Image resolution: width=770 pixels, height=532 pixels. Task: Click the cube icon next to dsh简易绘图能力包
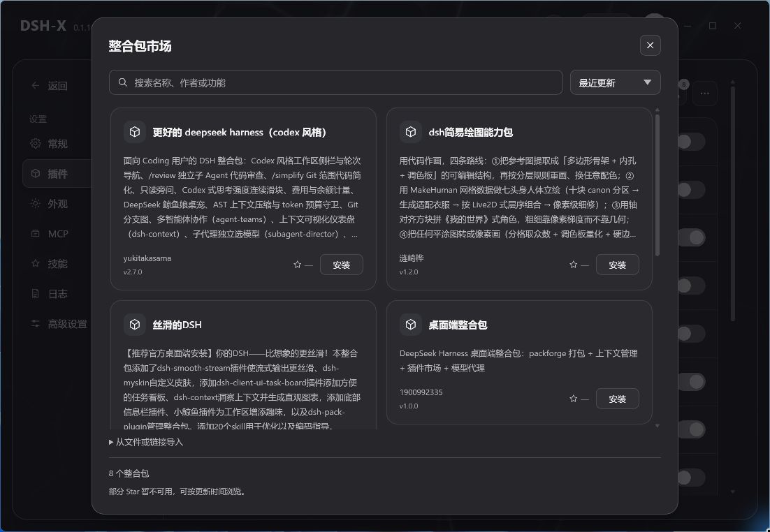click(x=411, y=132)
